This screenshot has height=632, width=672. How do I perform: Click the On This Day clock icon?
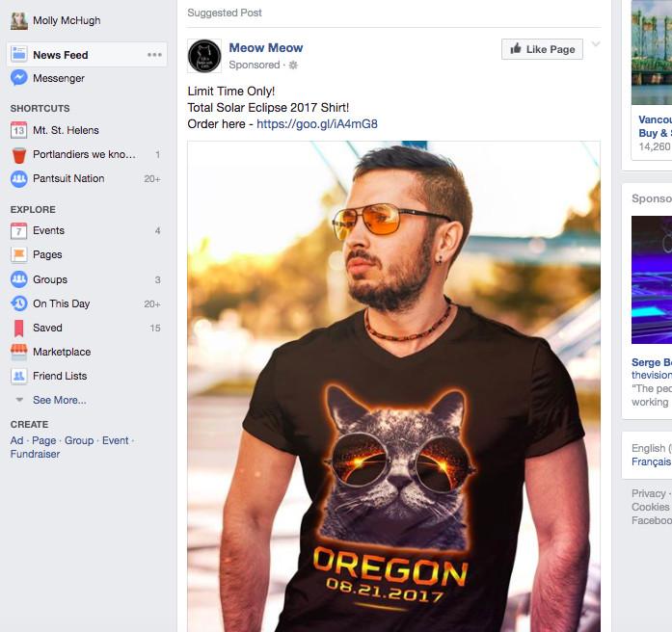pos(19,303)
